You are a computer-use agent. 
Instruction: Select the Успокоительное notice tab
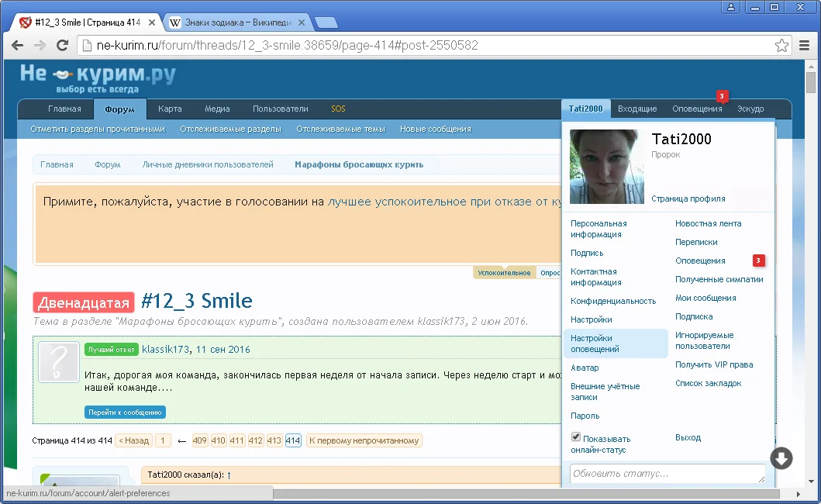(504, 272)
